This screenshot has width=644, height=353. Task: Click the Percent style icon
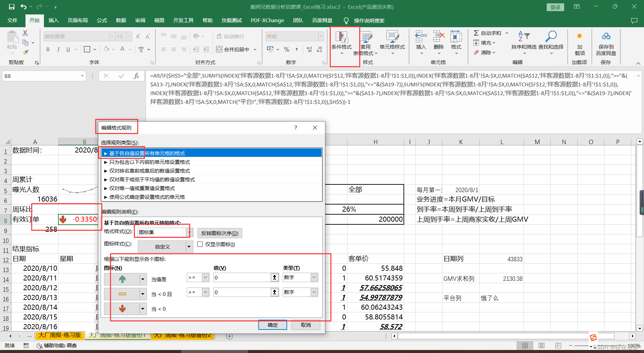click(287, 49)
